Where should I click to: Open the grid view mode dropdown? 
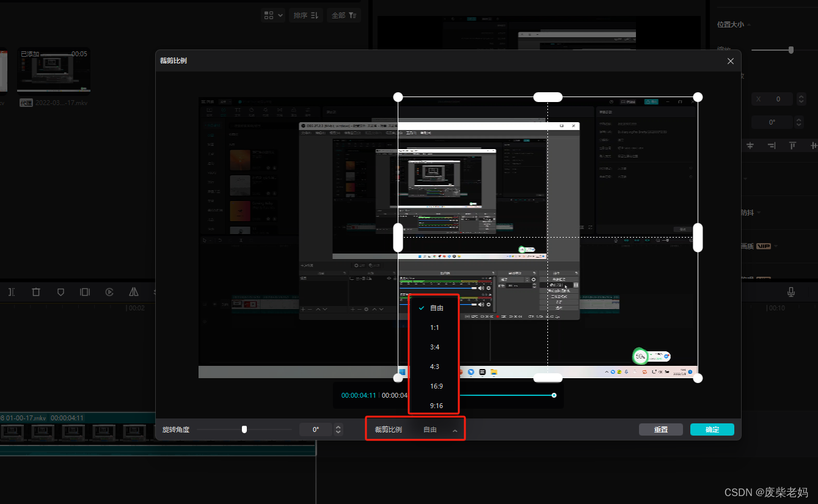click(x=273, y=15)
